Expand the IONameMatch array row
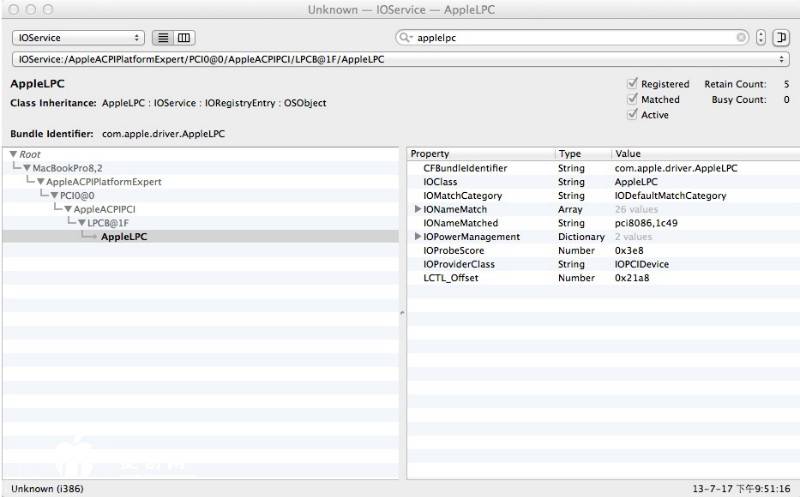The height and width of the screenshot is (497, 800). [418, 209]
